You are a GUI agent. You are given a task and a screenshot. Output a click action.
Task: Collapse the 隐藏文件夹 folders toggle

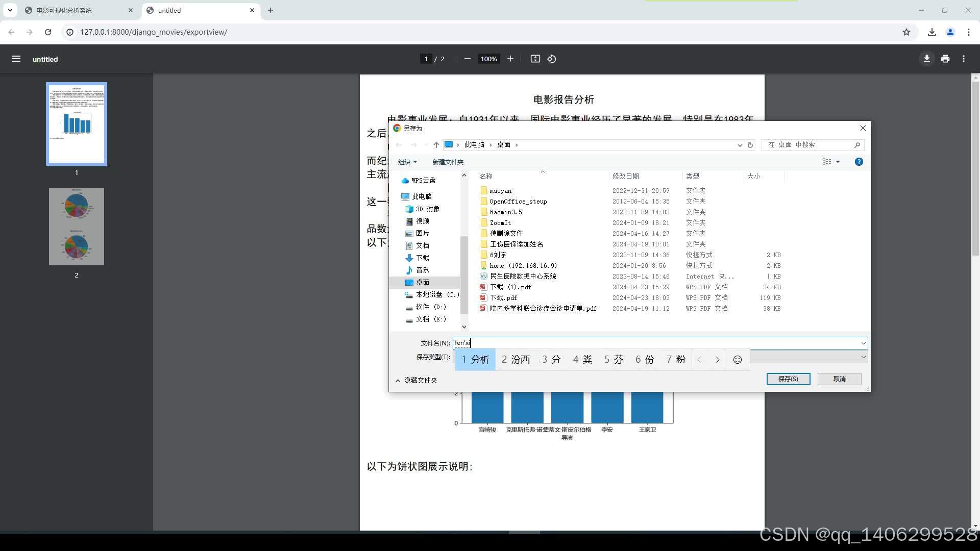[x=415, y=380]
